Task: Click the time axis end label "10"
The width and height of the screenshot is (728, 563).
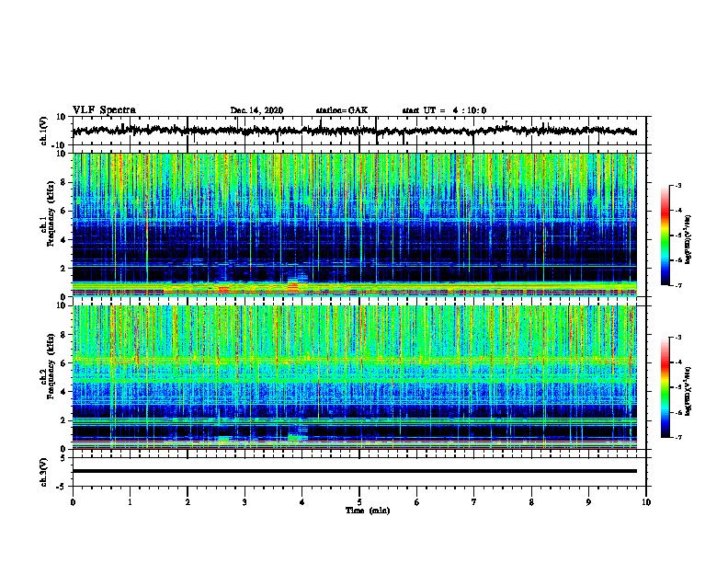Action: 646,502
